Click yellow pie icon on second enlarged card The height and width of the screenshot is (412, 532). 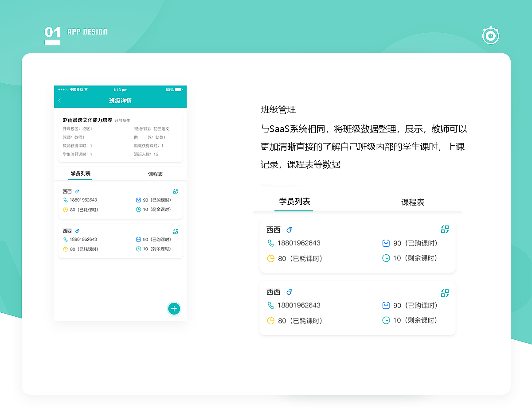(271, 320)
